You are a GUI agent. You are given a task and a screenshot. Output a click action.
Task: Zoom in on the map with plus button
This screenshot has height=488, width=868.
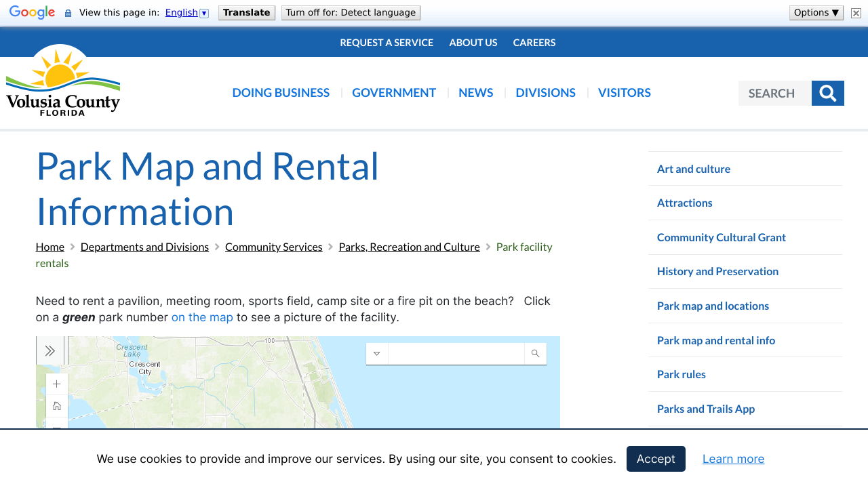click(57, 384)
